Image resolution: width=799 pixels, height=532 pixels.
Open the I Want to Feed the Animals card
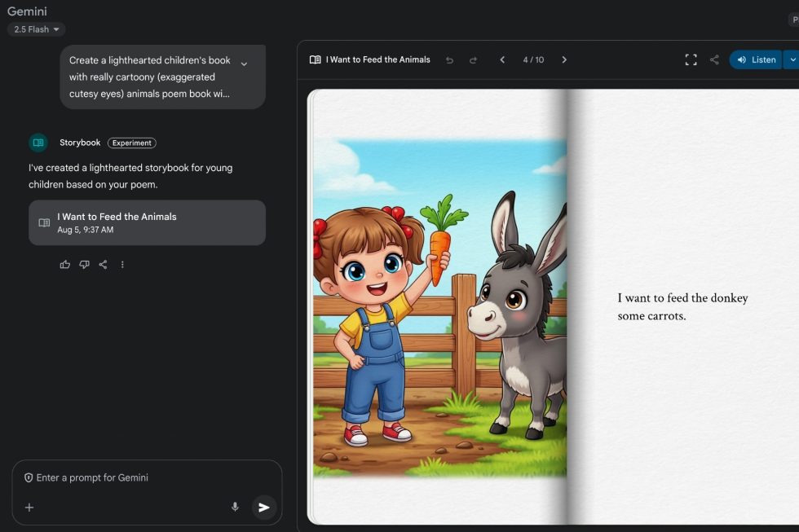(x=147, y=222)
